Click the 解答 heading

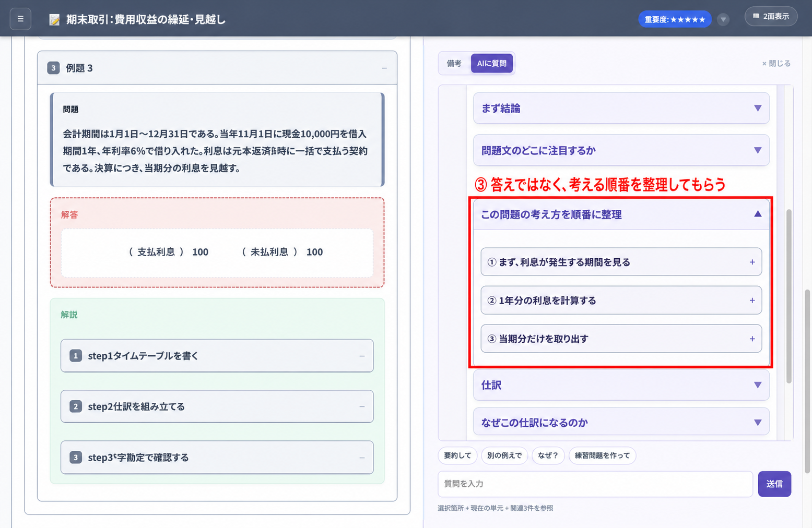(x=69, y=214)
